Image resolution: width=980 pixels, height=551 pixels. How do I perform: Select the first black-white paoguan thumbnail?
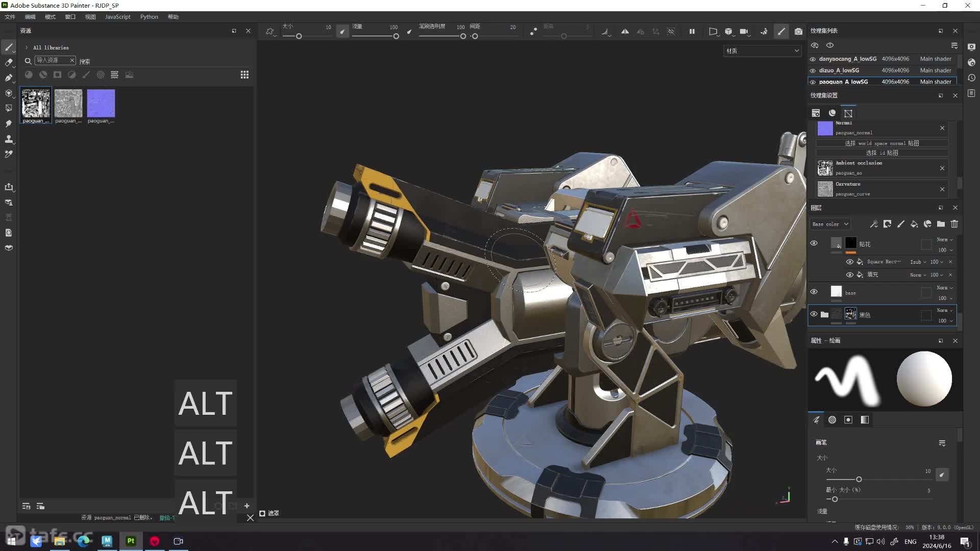36,106
